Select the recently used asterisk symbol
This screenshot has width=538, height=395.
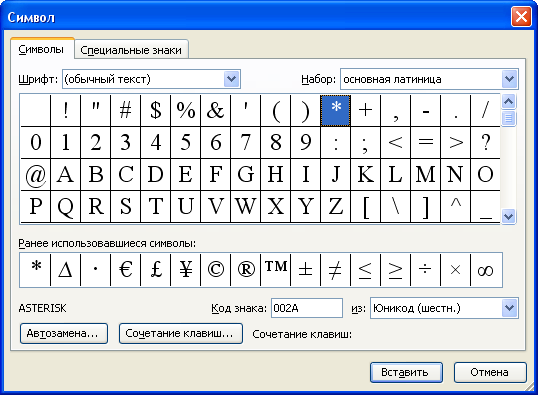[x=36, y=270]
